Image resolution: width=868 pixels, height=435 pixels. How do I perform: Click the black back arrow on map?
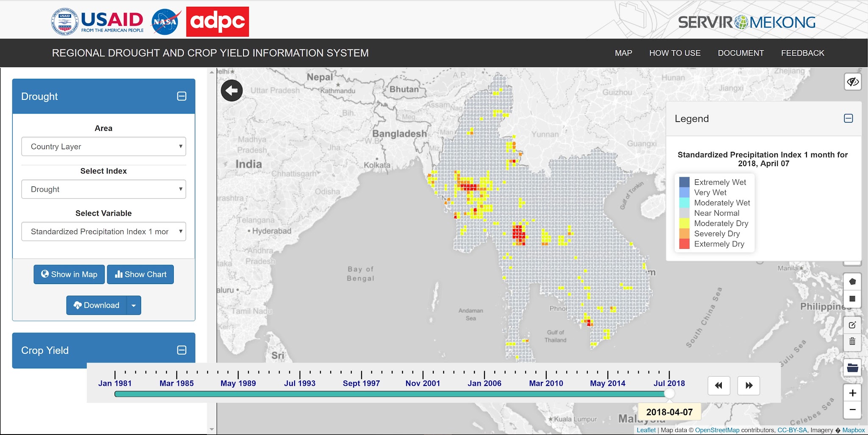pyautogui.click(x=231, y=90)
